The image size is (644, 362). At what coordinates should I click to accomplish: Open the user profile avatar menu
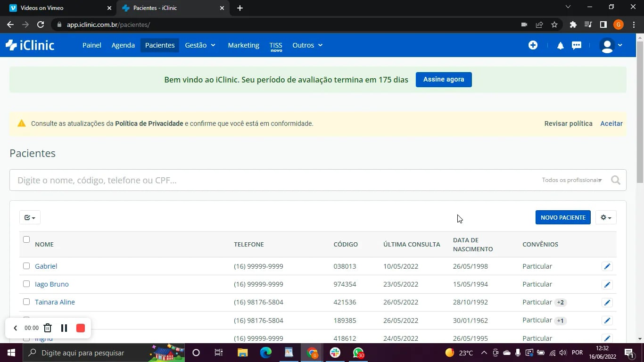611,45
